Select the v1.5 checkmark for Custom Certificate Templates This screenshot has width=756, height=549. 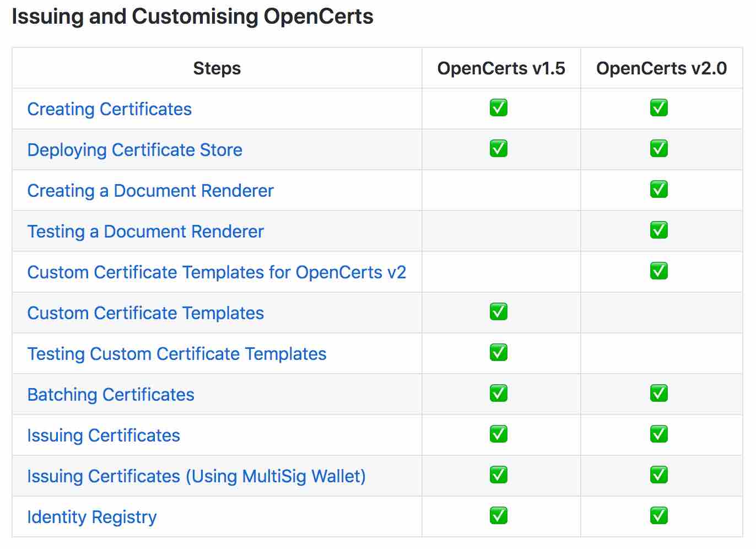click(499, 311)
